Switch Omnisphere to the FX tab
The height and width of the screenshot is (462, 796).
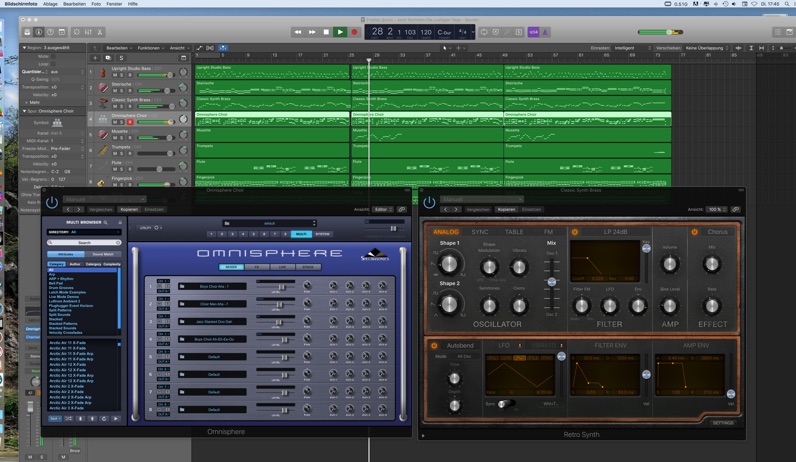pos(257,267)
